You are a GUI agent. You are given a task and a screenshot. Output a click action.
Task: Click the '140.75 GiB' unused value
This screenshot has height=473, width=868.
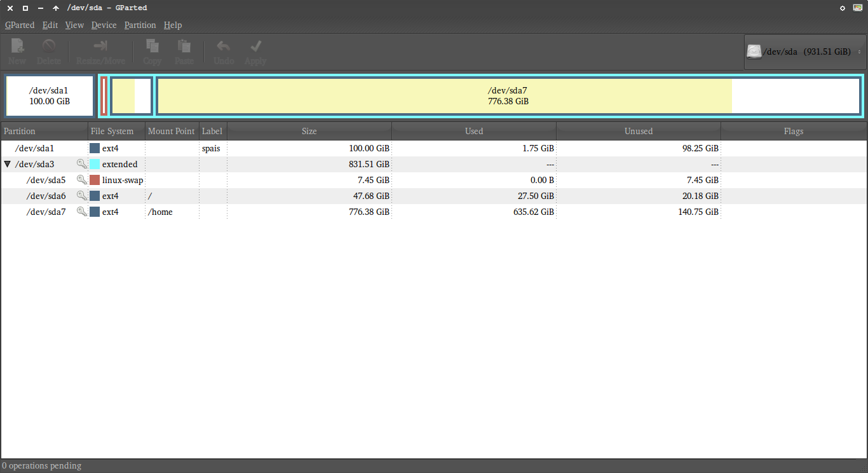(698, 212)
